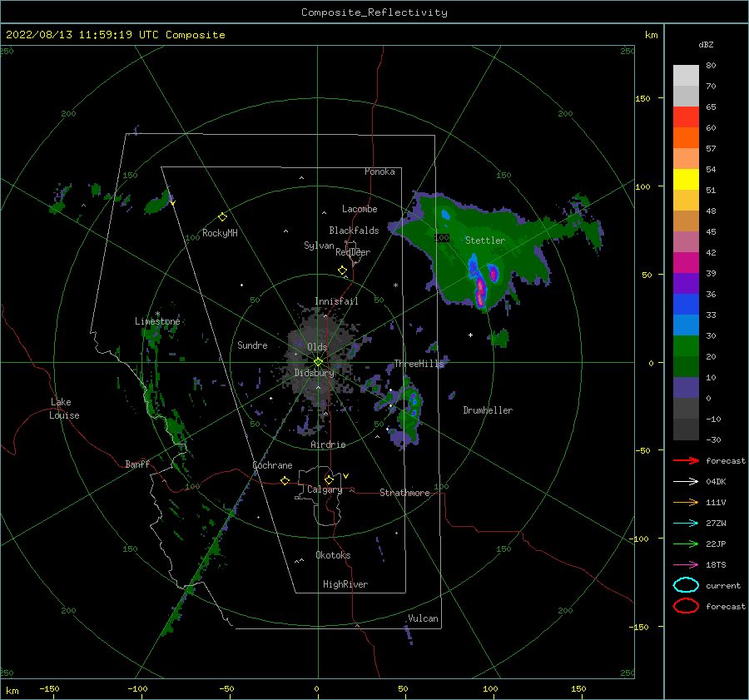Click the RockyMH label

220,233
